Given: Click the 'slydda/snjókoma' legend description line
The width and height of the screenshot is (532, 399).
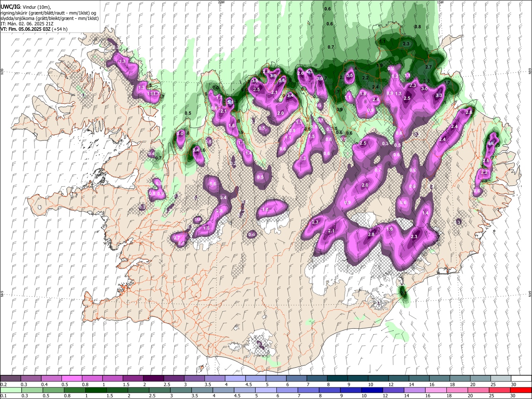Looking at the screenshot, I should click(x=50, y=18).
